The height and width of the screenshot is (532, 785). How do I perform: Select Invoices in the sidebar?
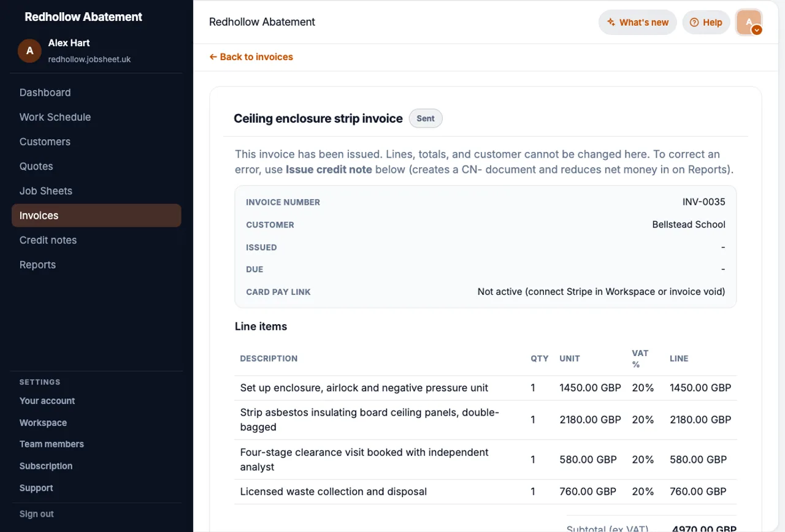coord(96,215)
